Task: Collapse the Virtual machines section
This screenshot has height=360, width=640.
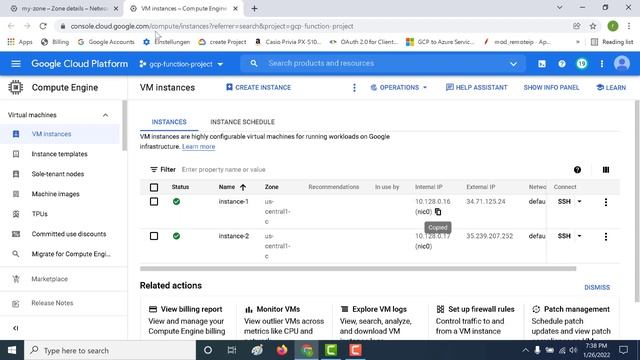Action: point(105,115)
